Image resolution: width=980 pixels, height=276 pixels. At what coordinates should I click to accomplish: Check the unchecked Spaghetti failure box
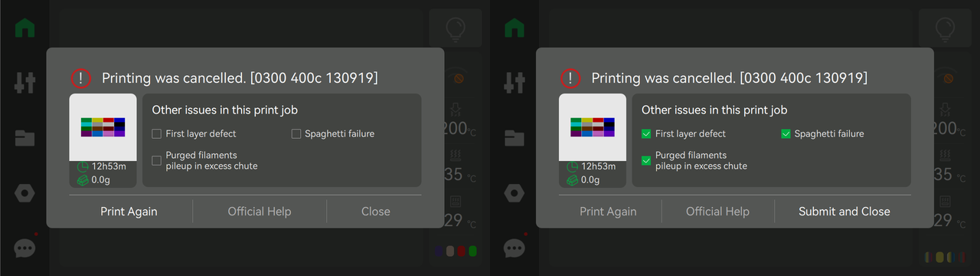(x=296, y=133)
